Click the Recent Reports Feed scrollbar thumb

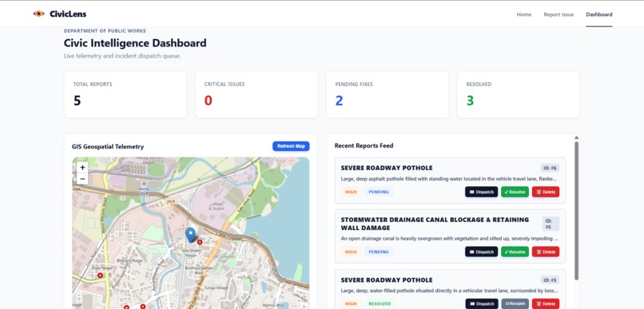point(576,211)
